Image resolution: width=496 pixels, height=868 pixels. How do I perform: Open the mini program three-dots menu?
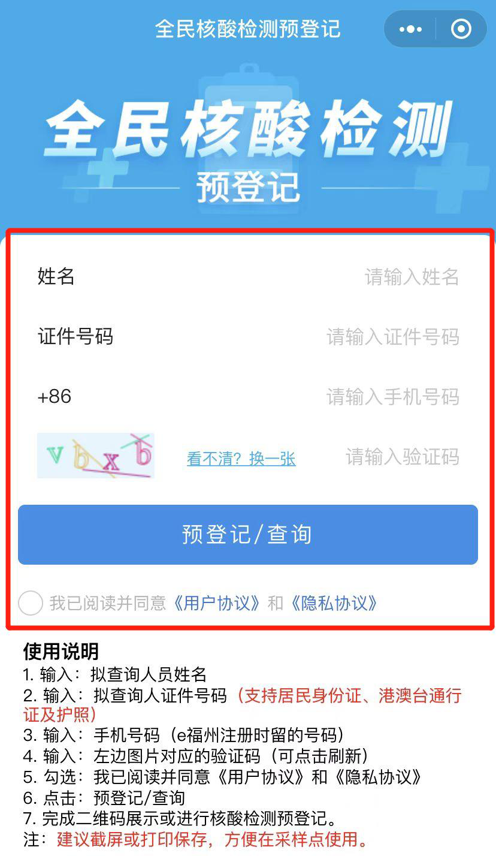click(410, 29)
